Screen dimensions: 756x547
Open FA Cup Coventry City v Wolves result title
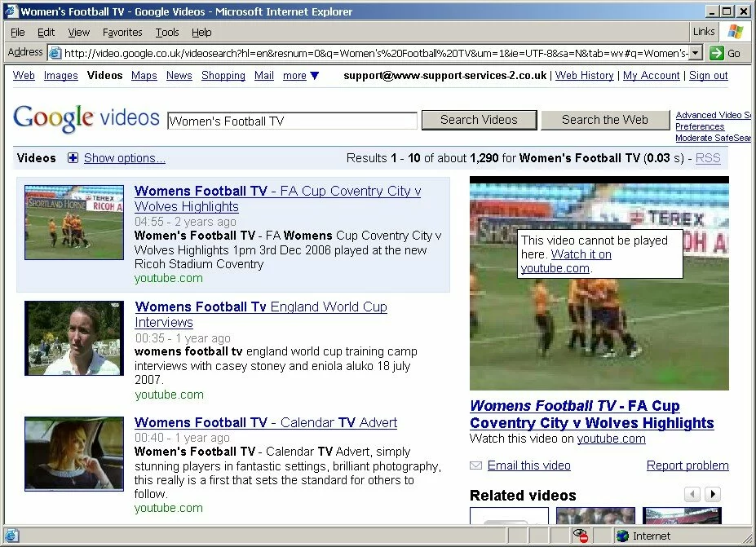(278, 199)
